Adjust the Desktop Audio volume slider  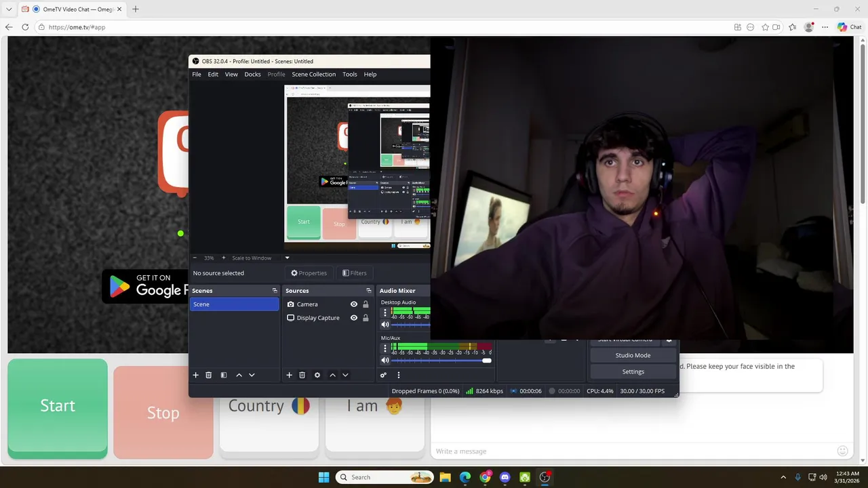click(411, 325)
